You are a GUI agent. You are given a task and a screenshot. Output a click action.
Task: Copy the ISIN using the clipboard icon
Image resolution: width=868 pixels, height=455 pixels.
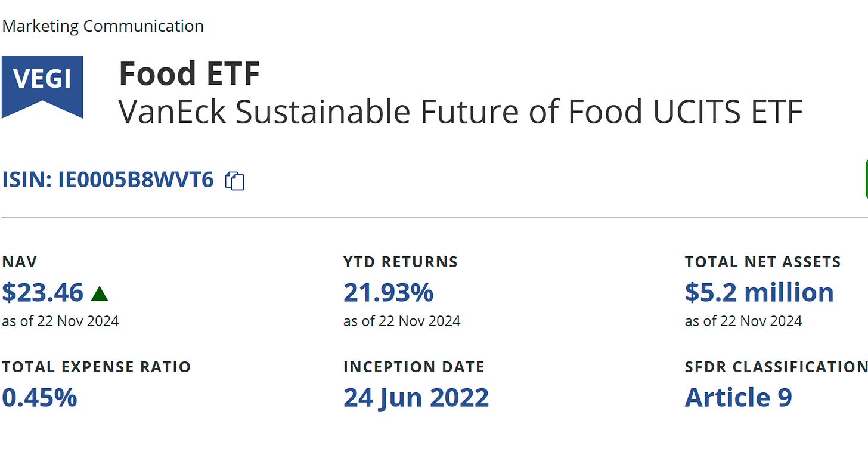pyautogui.click(x=235, y=181)
